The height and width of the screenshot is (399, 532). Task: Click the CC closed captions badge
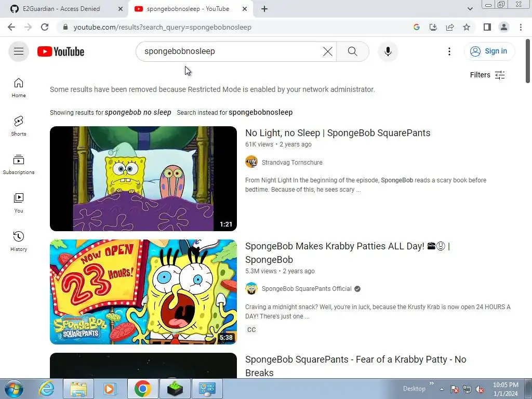[x=251, y=330]
